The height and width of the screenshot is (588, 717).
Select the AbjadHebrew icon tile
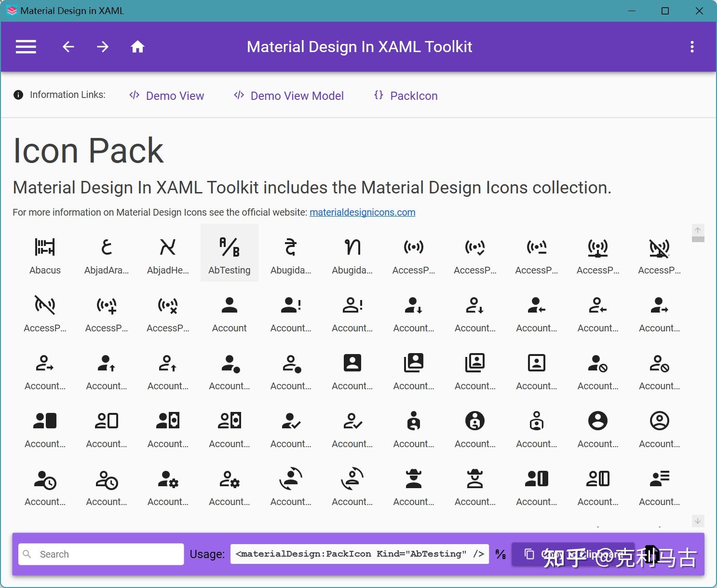(168, 253)
